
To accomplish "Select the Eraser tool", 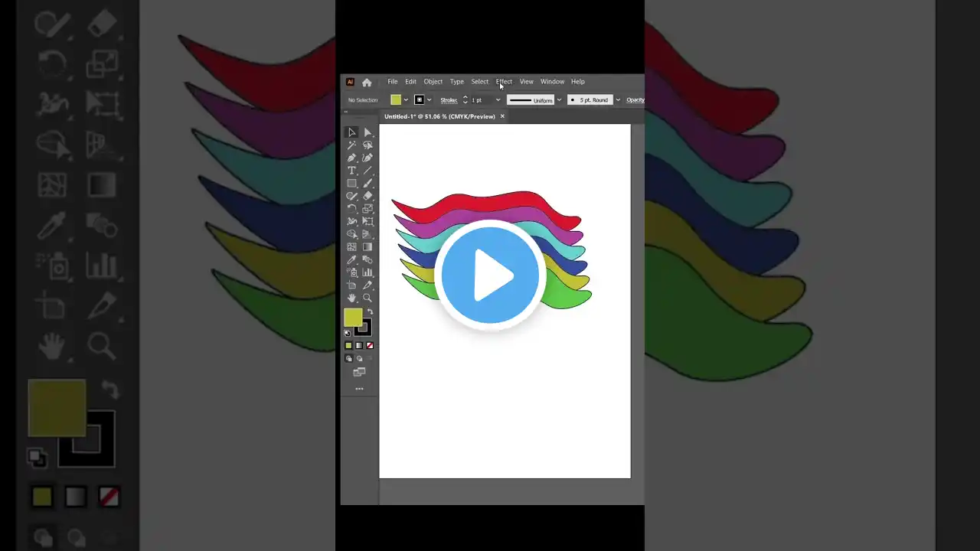I will [367, 196].
